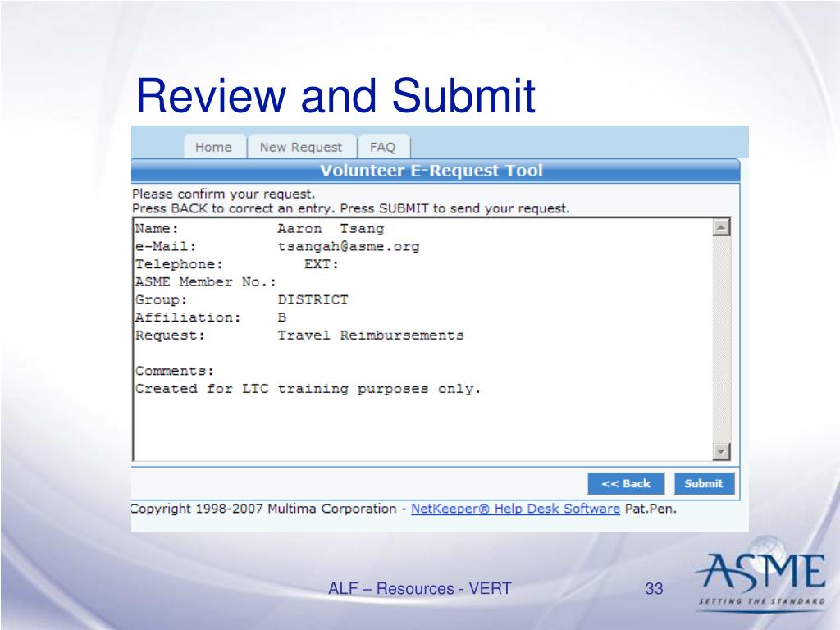Screen dimensions: 840x630
Task: Click the comment 'Created for LTC training purposes only.'
Action: click(x=308, y=389)
